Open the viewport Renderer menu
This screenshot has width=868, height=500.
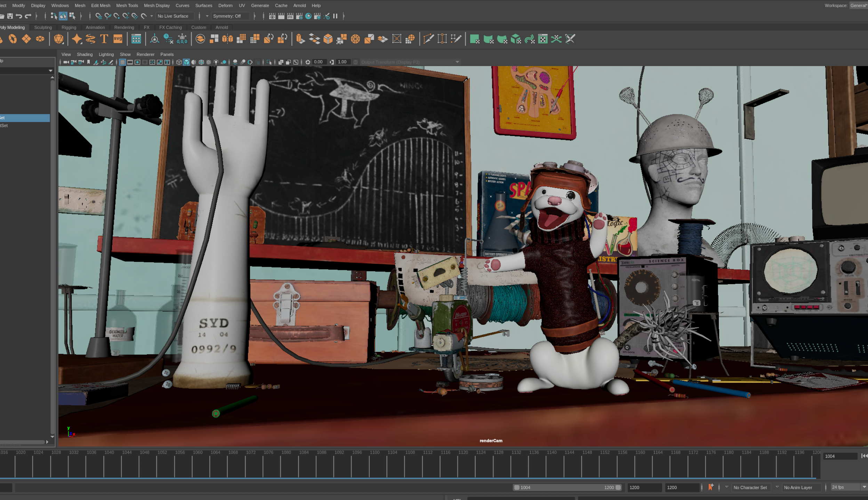point(145,54)
